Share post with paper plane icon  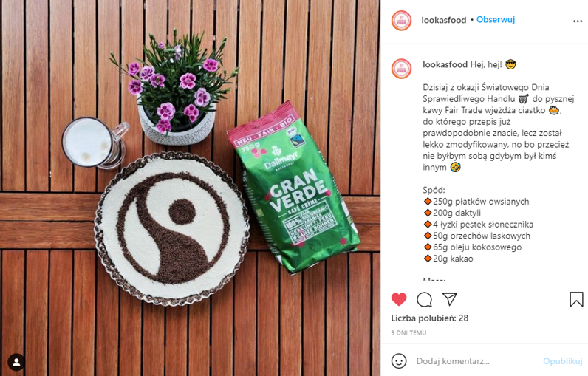450,298
